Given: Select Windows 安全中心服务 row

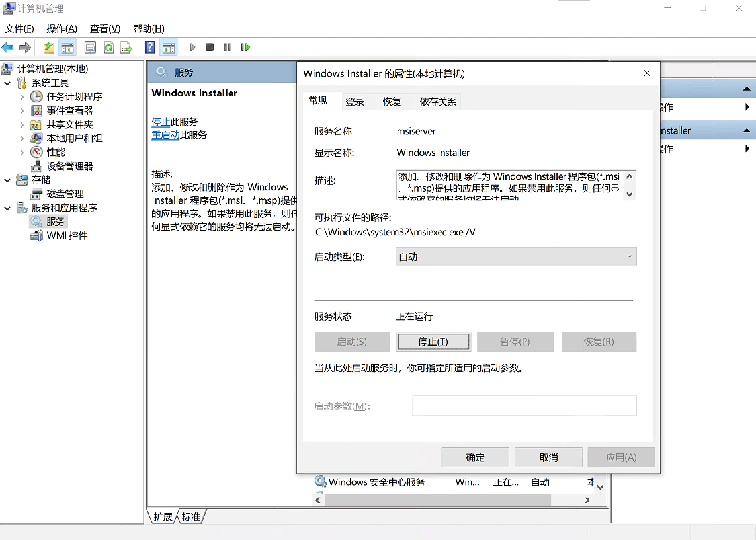Looking at the screenshot, I should [456, 482].
